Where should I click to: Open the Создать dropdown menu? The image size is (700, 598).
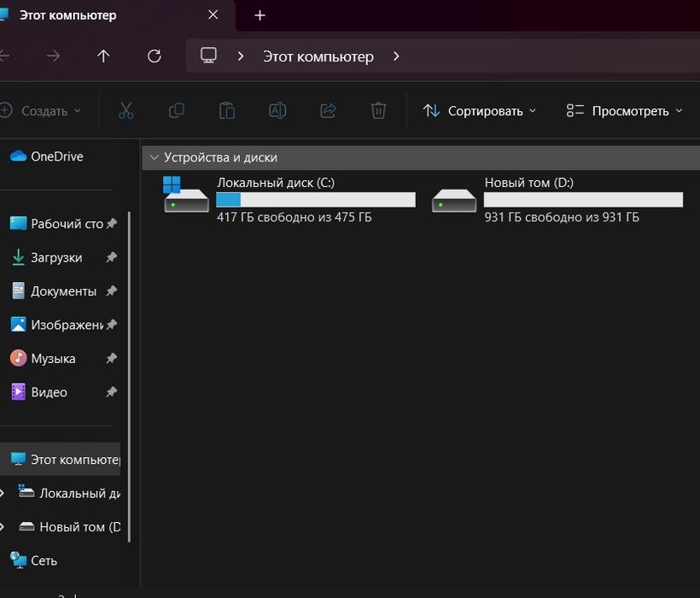41,110
